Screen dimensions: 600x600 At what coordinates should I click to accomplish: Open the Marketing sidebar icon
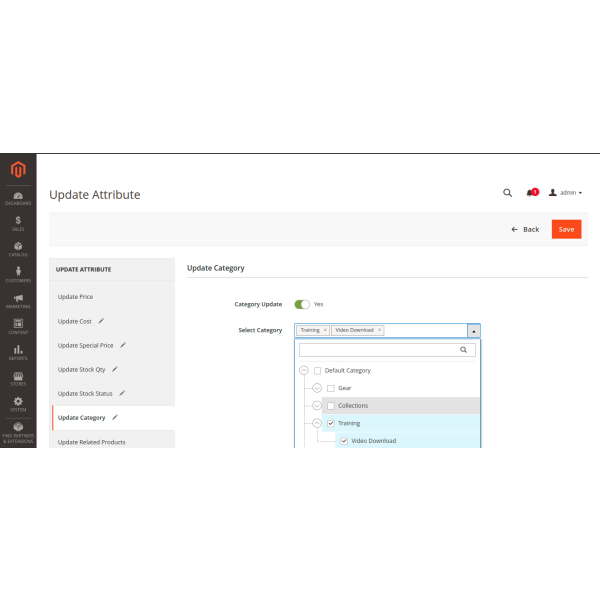tap(18, 300)
